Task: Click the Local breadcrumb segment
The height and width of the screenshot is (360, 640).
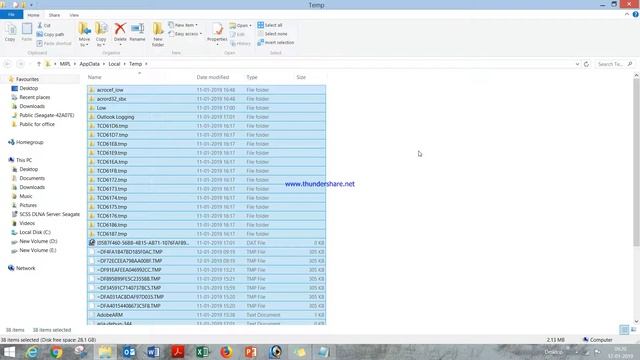Action: click(114, 64)
